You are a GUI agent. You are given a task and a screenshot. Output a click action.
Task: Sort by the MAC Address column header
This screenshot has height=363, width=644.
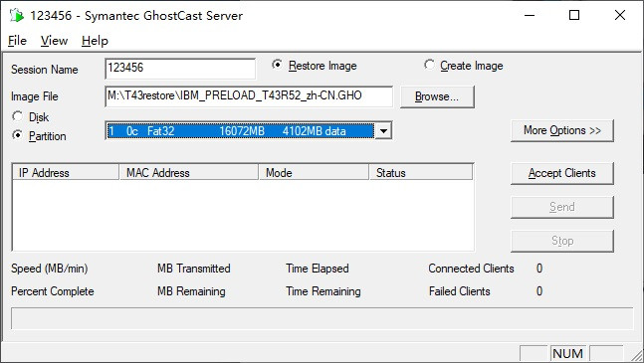(189, 173)
